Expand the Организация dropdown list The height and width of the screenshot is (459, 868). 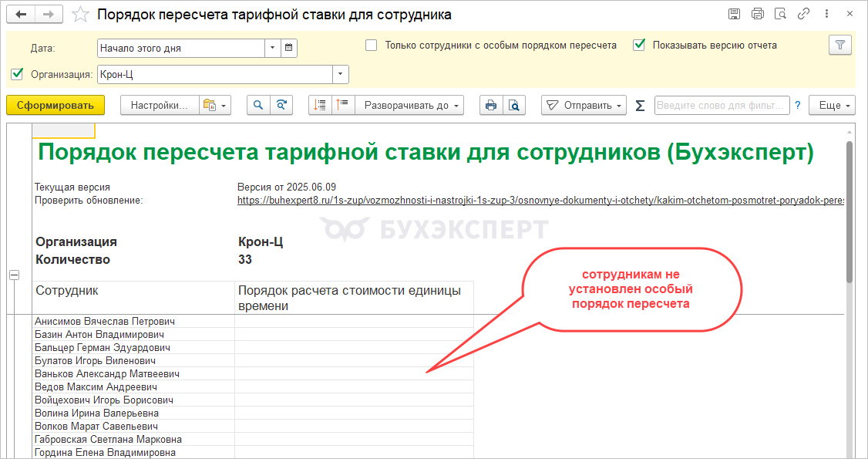click(340, 74)
